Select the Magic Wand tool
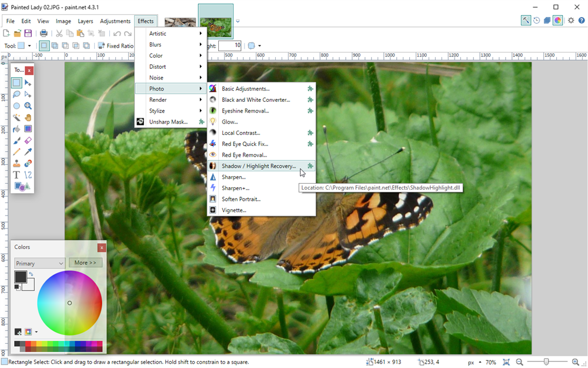The width and height of the screenshot is (588, 368). coord(16,117)
